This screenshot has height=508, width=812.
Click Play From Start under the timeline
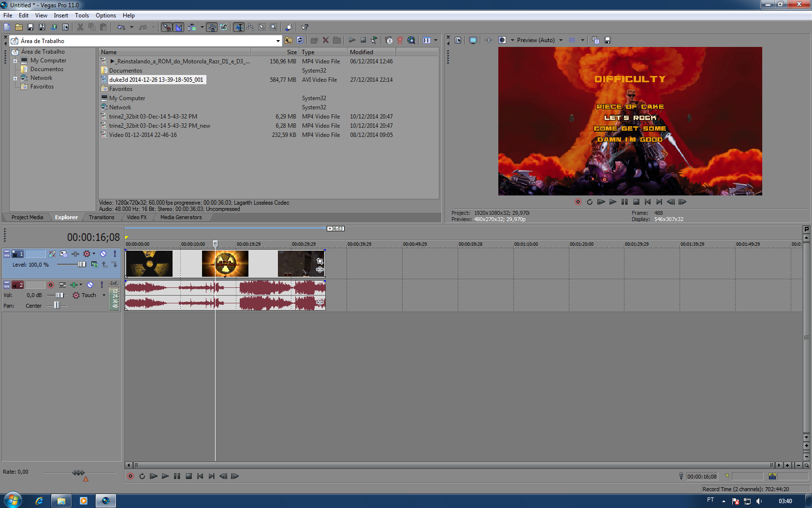coord(154,477)
